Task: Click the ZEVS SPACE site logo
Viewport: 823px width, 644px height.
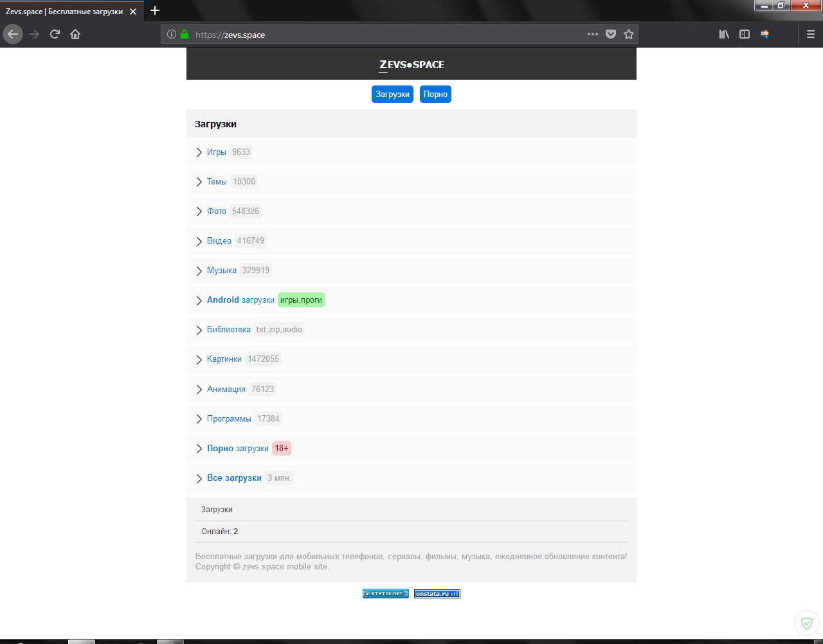Action: click(411, 64)
